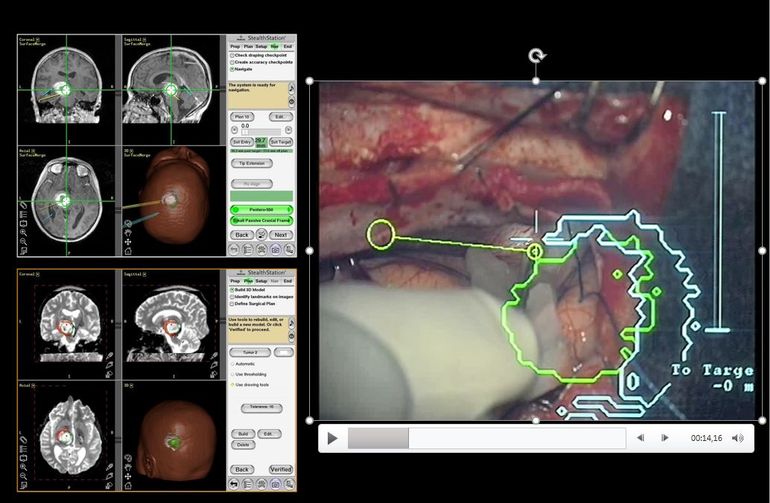
Task: Select the Use thresholding radio option
Action: click(233, 375)
